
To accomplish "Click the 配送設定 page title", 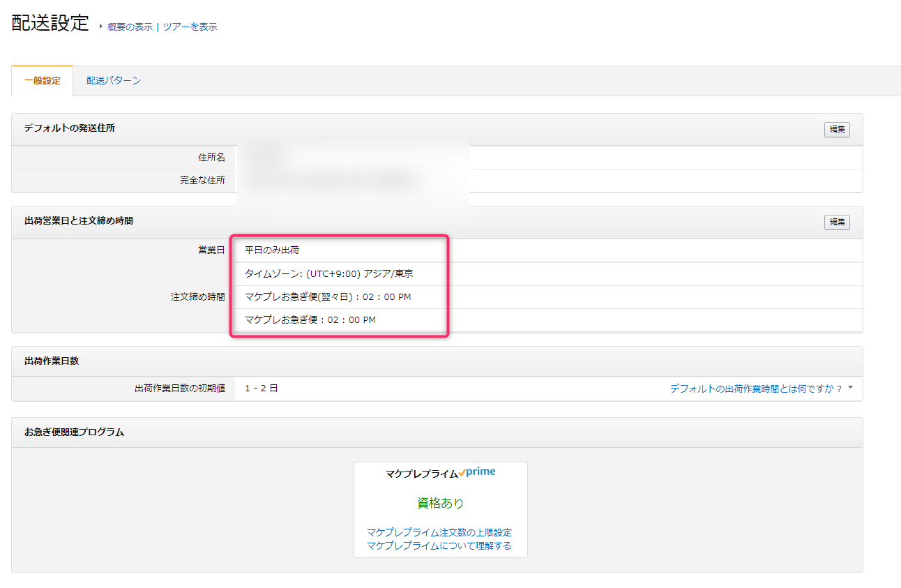I will 50,23.
